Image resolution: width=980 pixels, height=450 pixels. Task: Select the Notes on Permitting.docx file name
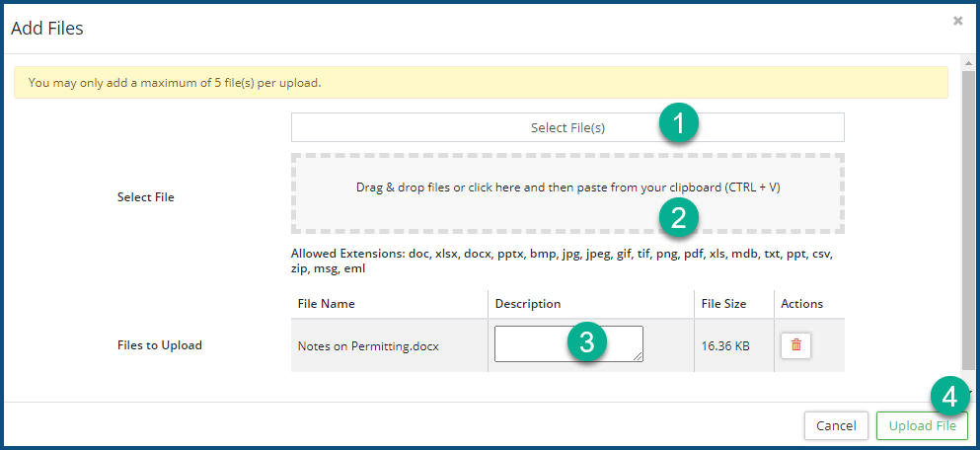pos(368,346)
